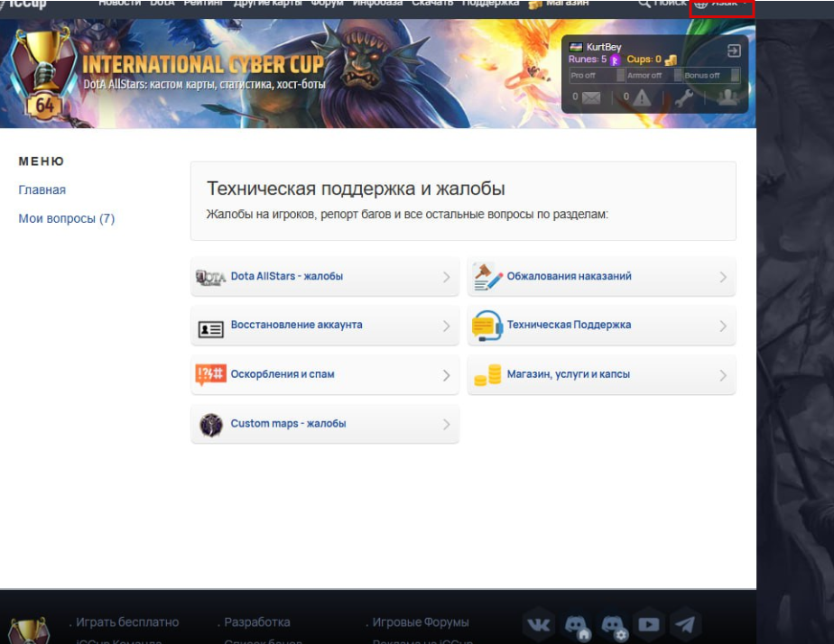Open Мои вопросы (7) in the menu
The height and width of the screenshot is (644, 834).
click(67, 218)
